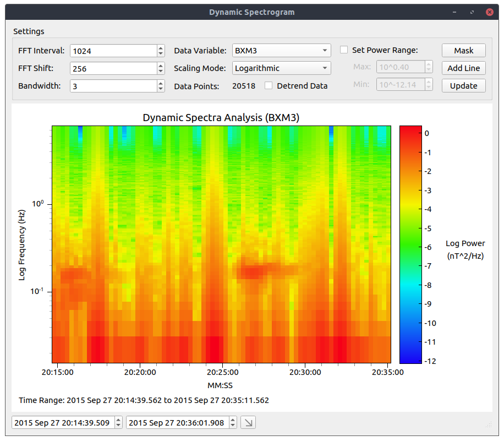Click the Data Points value 20518
Screen dimensions: 504x441
pyautogui.click(x=244, y=86)
